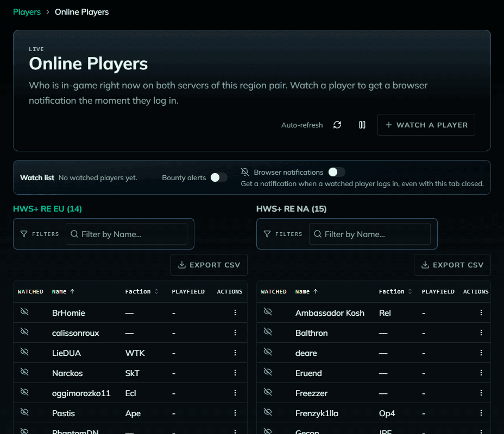Open actions menu for BrHomie
Screen dimensions: 504x434
click(235, 312)
